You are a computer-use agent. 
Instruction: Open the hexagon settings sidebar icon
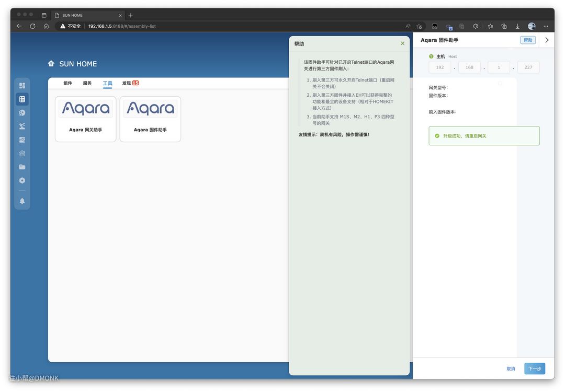pyautogui.click(x=22, y=180)
